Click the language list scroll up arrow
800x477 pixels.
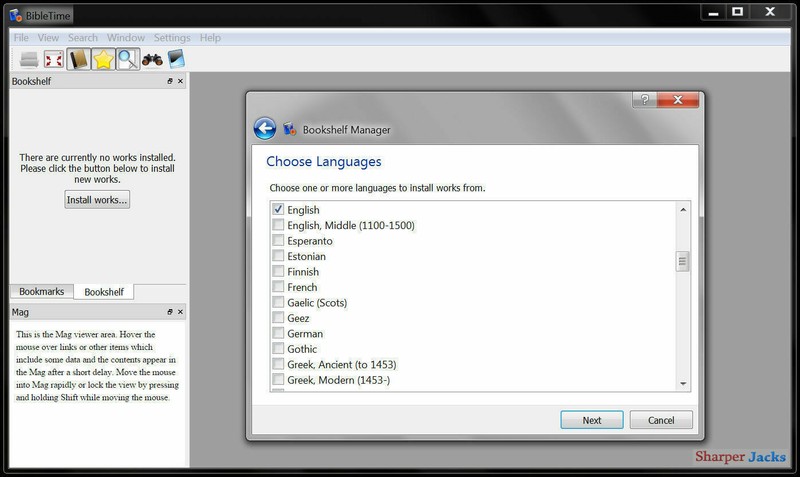[683, 210]
